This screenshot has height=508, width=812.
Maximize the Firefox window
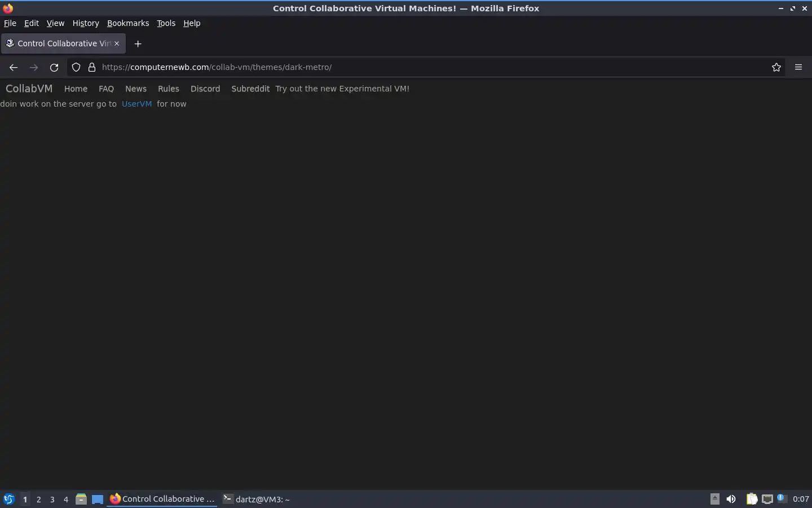793,8
